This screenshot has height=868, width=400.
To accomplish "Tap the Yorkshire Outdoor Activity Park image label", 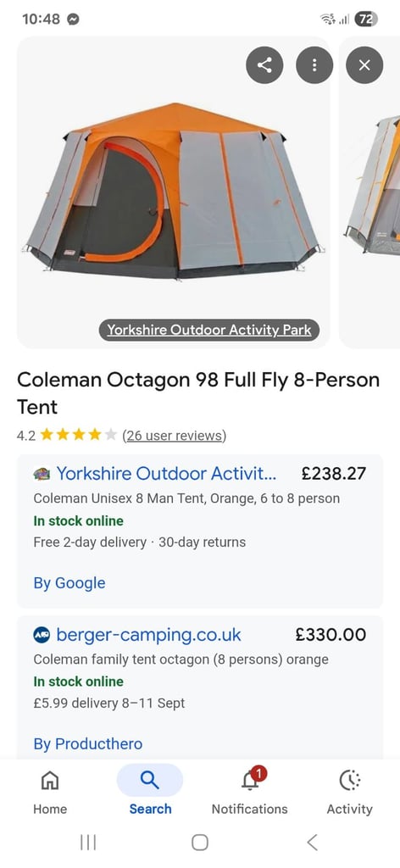I will [x=209, y=330].
